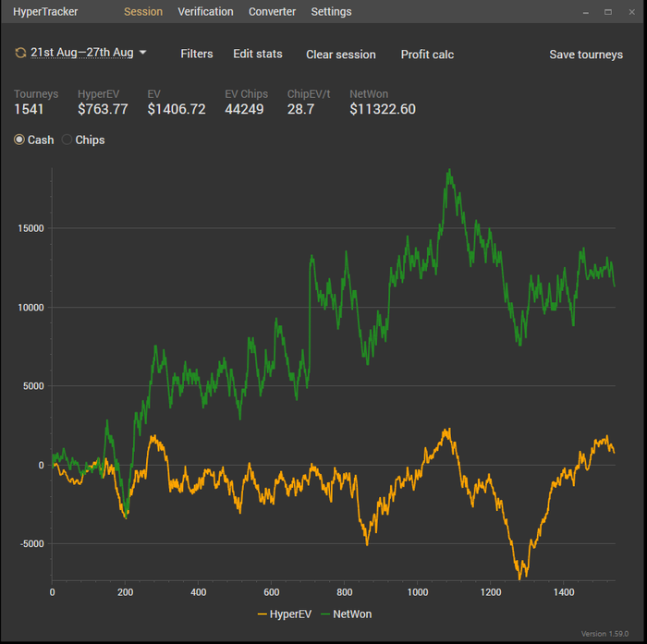The width and height of the screenshot is (647, 644).
Task: Click the Edit stats button
Action: point(258,54)
